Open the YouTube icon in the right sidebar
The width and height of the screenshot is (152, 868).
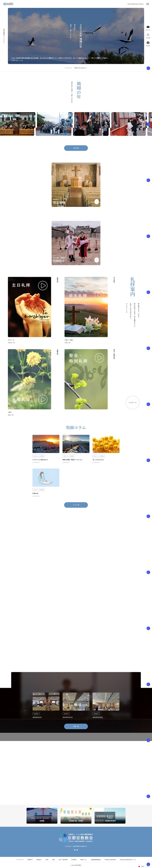click(x=148, y=27)
